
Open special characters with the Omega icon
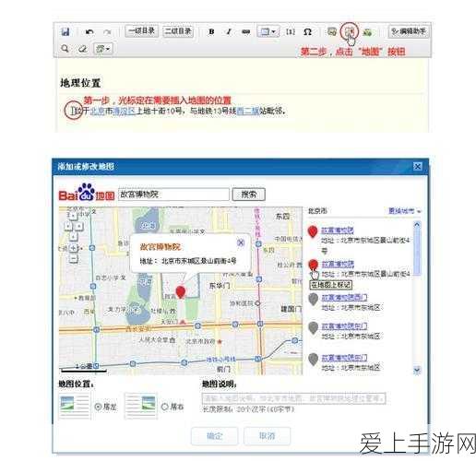pyautogui.click(x=307, y=31)
